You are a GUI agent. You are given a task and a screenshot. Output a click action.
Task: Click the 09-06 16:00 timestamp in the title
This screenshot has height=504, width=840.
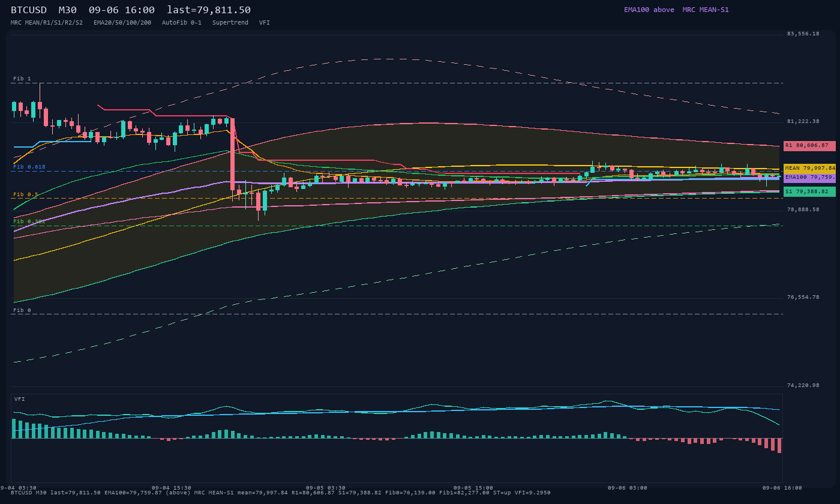pyautogui.click(x=122, y=10)
